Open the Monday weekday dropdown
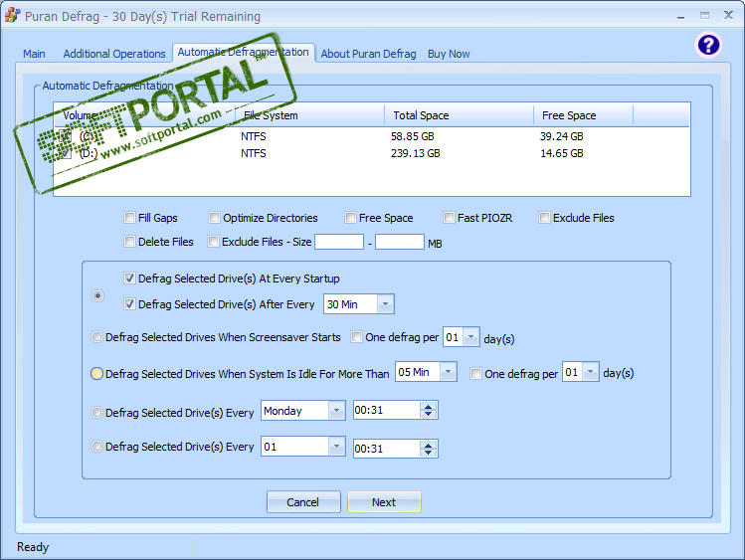Viewport: 745px width, 560px height. point(336,411)
